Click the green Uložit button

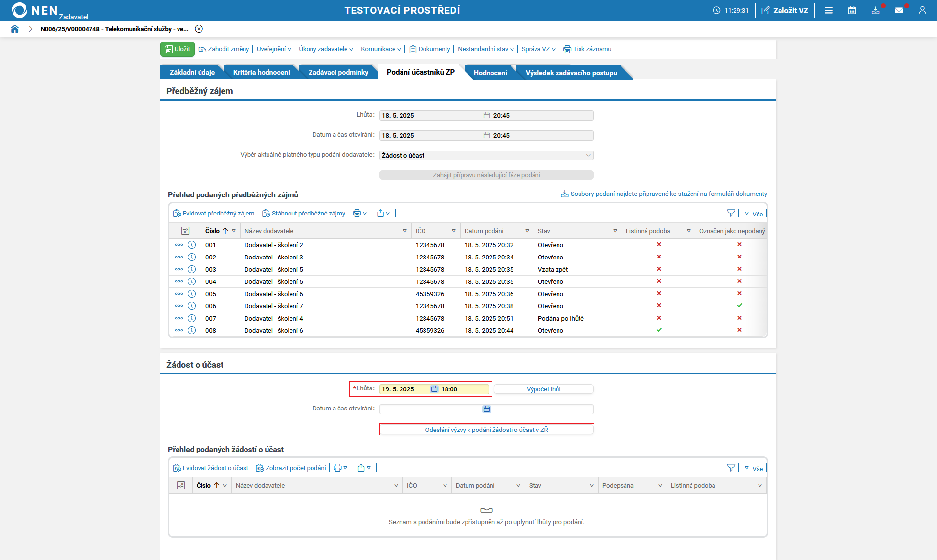tap(178, 49)
